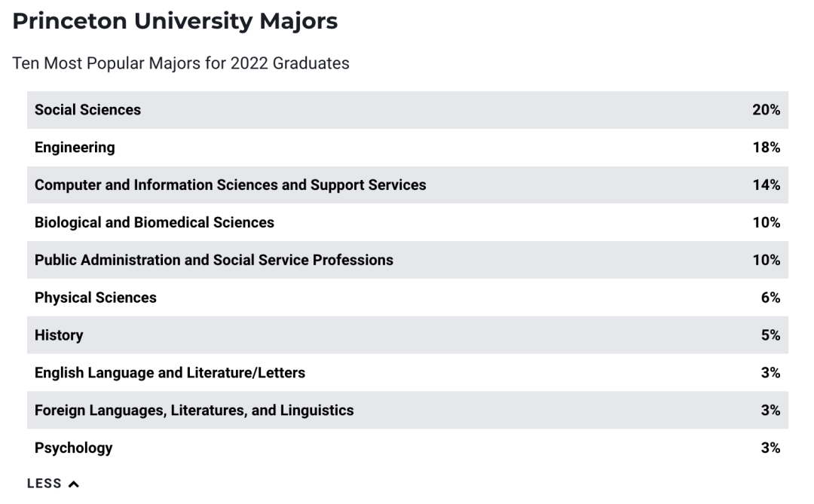Select the History major row
The height and width of the screenshot is (504, 814).
coord(408,335)
